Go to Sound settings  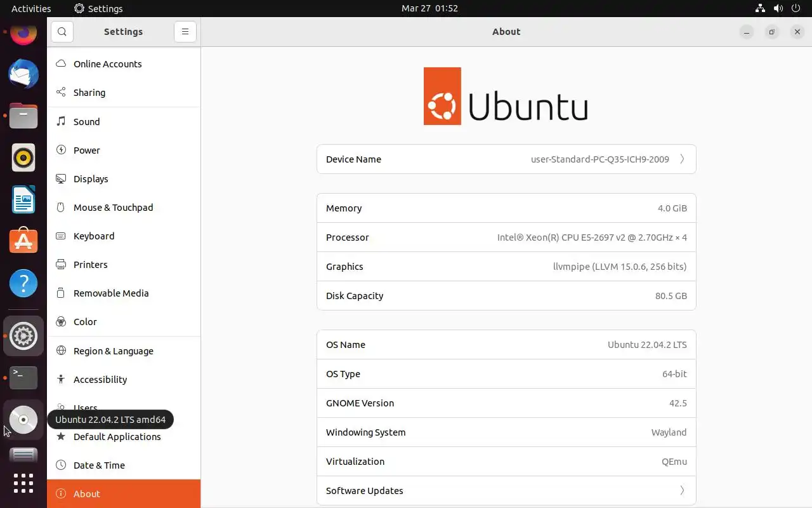124,121
